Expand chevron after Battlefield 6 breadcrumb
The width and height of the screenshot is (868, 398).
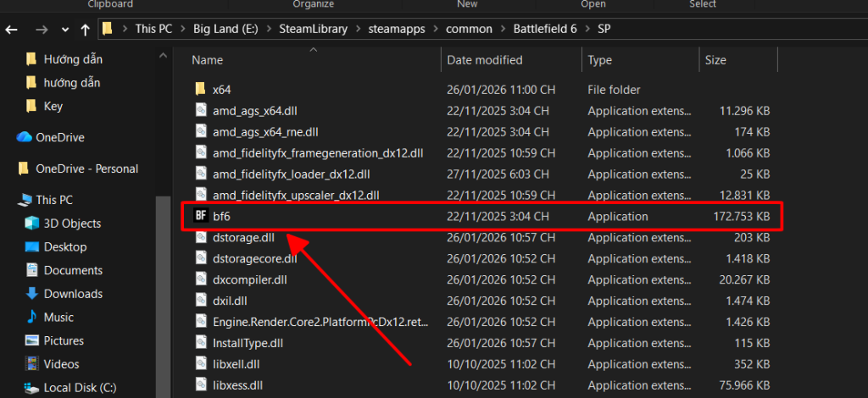coord(587,30)
